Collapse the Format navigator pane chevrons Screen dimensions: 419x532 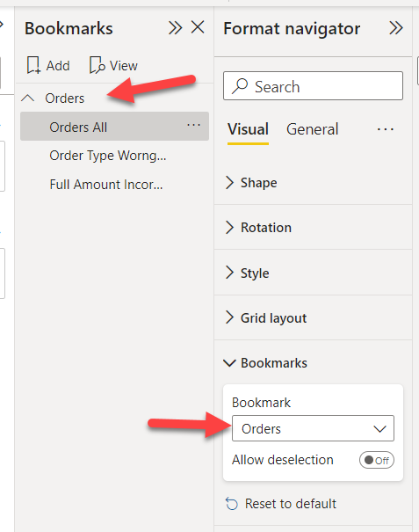[x=396, y=28]
